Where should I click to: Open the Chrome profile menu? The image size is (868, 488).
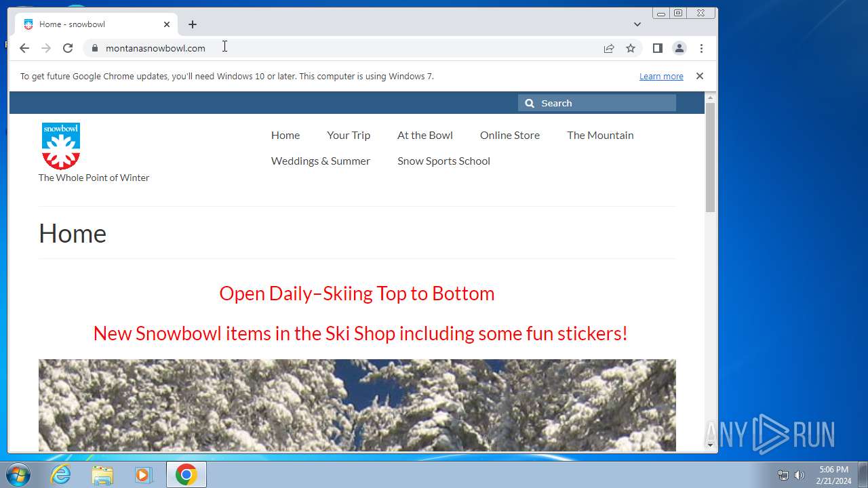[679, 48]
